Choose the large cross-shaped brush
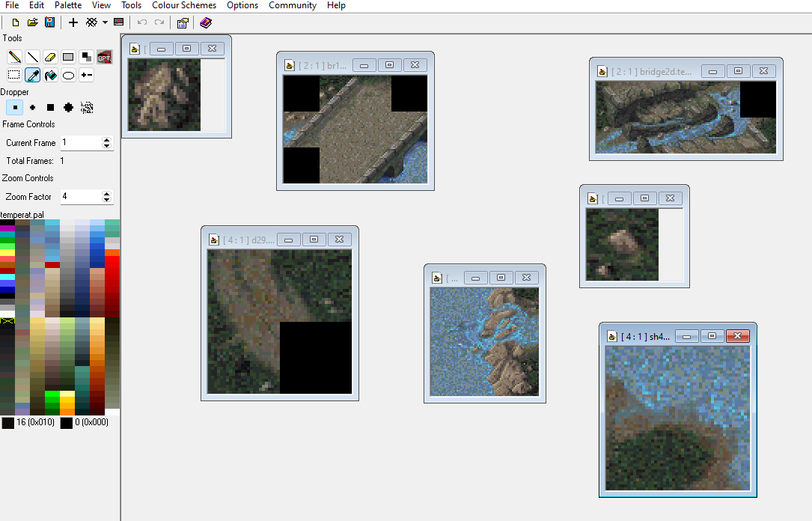Image resolution: width=812 pixels, height=521 pixels. [68, 107]
